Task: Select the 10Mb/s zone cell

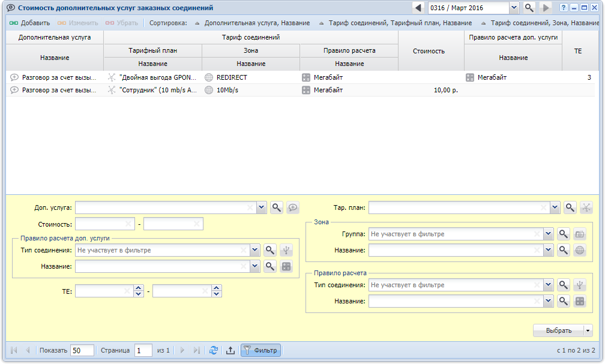Action: tap(251, 90)
